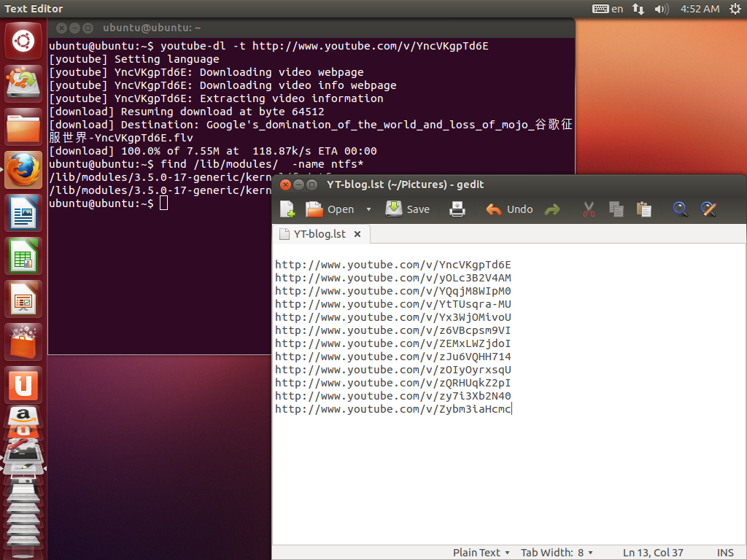Open Find with the magnifier icon
The height and width of the screenshot is (560, 747).
(680, 209)
